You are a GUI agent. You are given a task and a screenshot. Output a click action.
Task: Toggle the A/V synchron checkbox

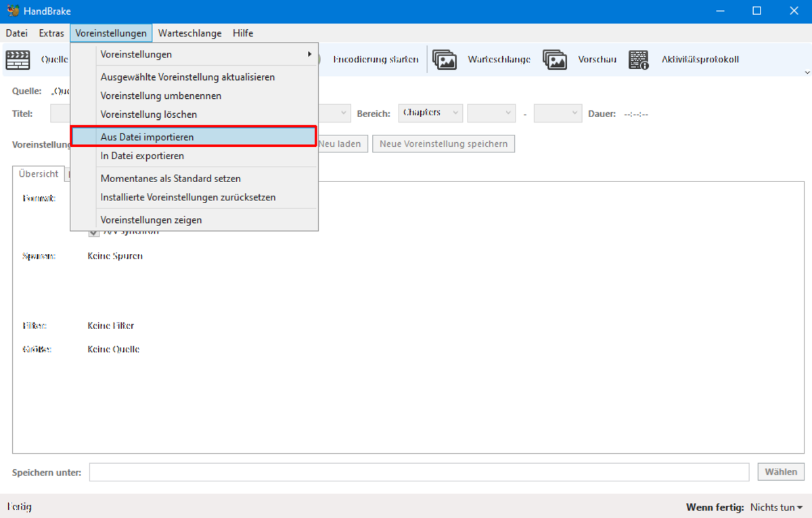pos(94,232)
